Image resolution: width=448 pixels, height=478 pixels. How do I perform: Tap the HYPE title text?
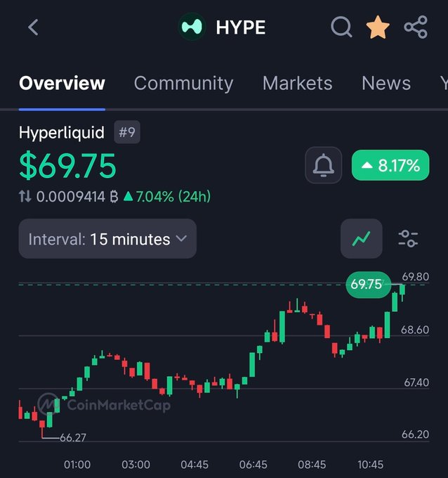click(241, 27)
